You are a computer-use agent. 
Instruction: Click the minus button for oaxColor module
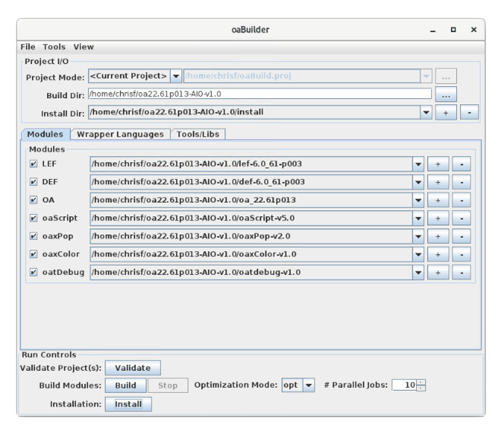tap(461, 255)
